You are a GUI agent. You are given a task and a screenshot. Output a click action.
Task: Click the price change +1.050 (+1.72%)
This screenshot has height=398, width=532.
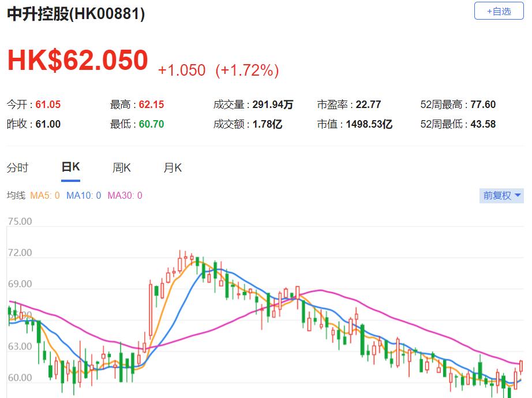(219, 70)
